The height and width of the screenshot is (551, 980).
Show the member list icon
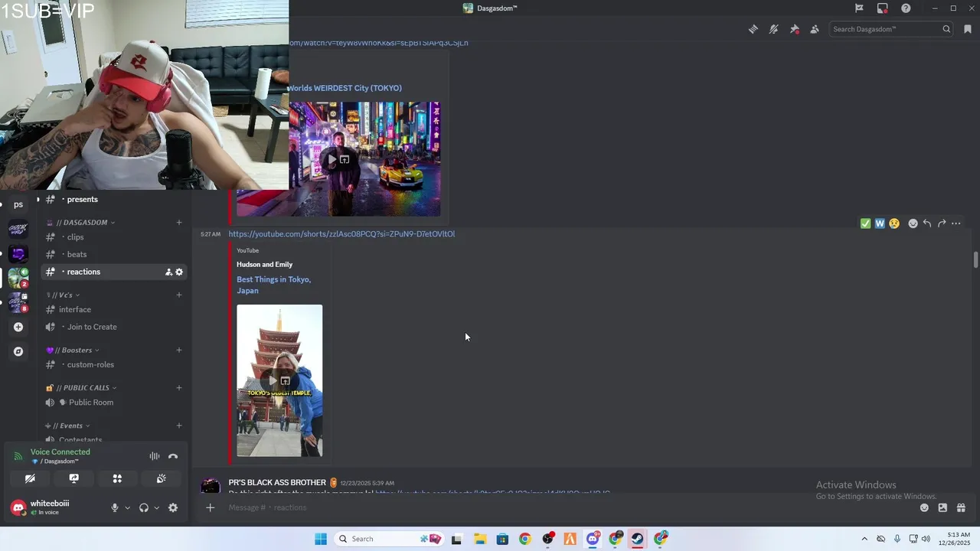(815, 29)
